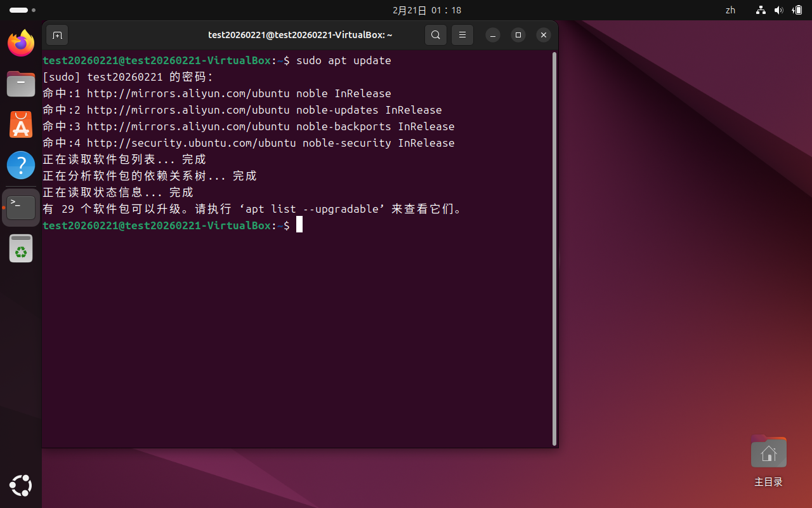Screen dimensions: 812x508
Task: Click the terminal vertical scrollbar
Action: click(554, 248)
